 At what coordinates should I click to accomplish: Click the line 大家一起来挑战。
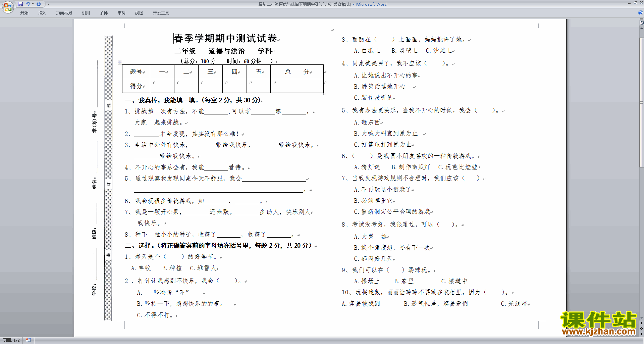tap(159, 122)
